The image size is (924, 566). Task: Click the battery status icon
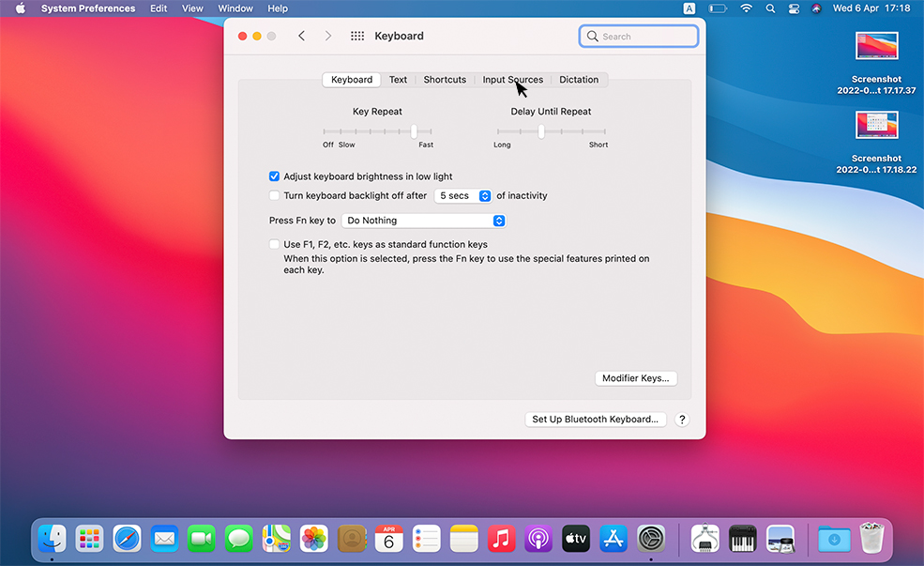pos(718,8)
